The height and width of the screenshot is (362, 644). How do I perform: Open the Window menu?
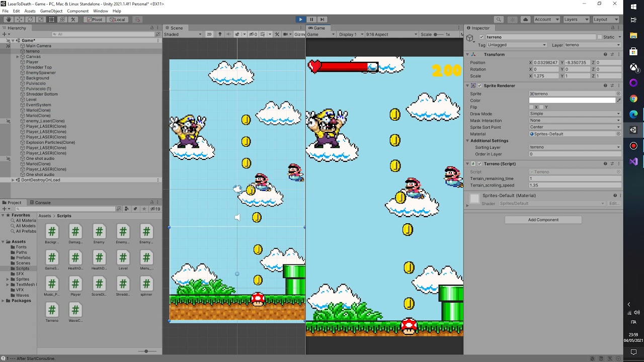(101, 11)
